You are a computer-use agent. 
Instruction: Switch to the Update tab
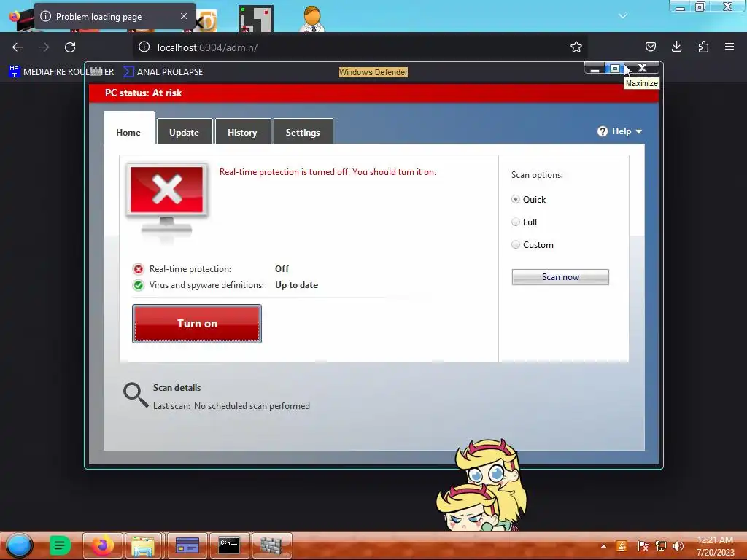185,132
